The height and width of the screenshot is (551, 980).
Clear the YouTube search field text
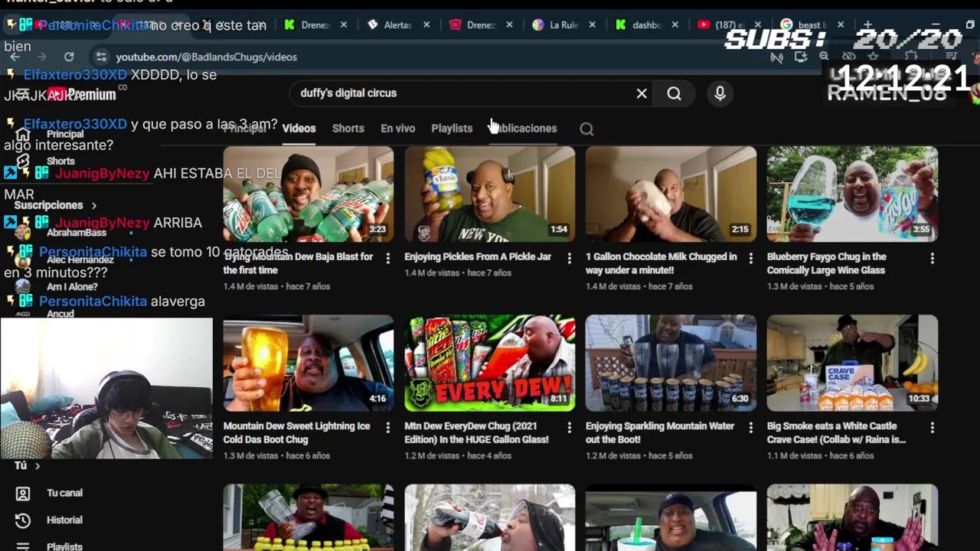[642, 93]
